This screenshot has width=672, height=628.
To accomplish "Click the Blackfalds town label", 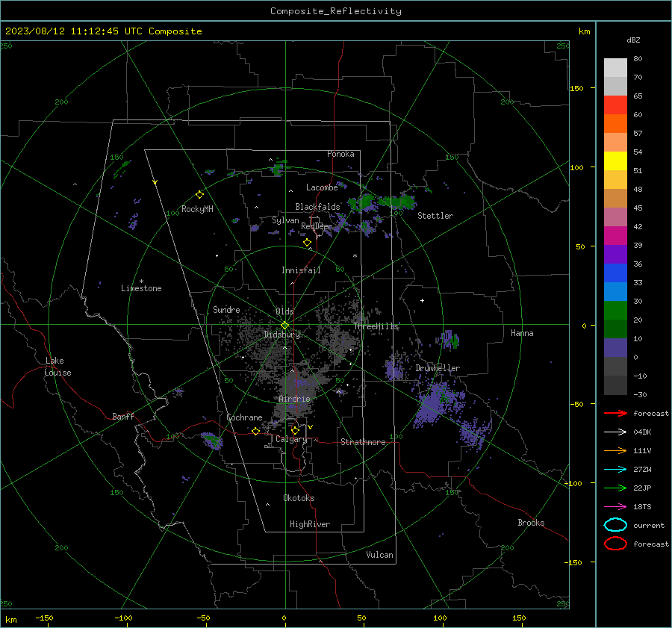I will [x=317, y=207].
